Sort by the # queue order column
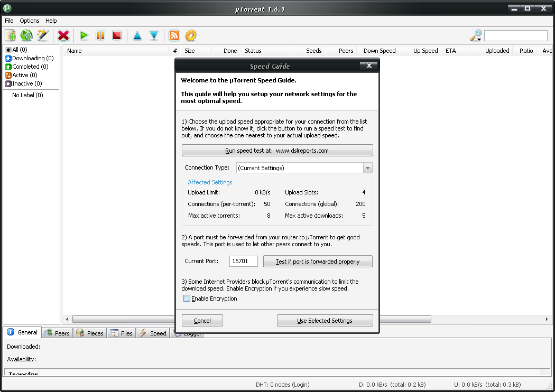This screenshot has width=555, height=392. (175, 51)
